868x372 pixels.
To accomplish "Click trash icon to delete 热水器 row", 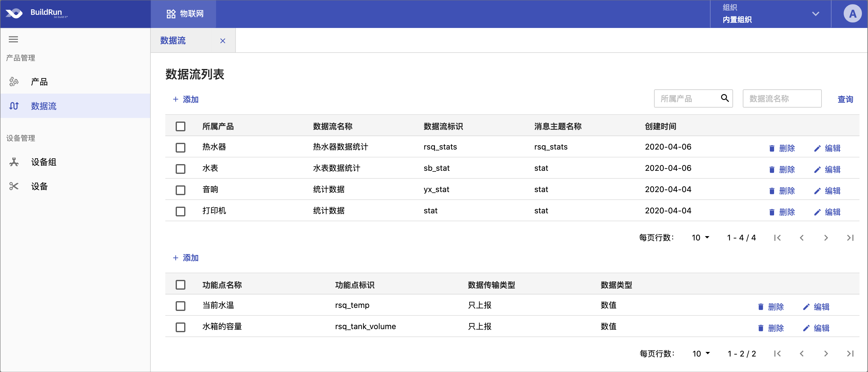I will pos(772,148).
